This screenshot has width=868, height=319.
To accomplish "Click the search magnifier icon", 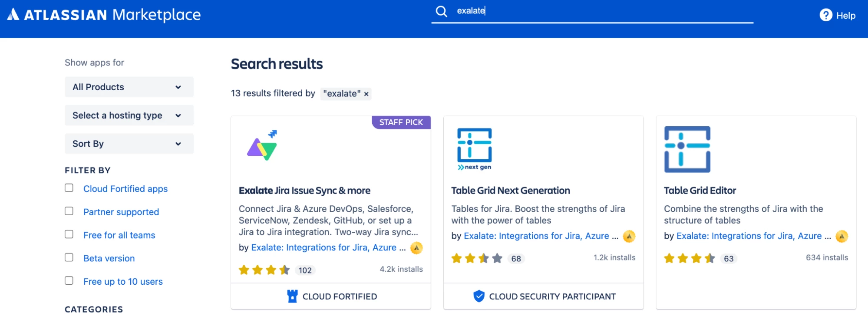I will pyautogui.click(x=441, y=11).
